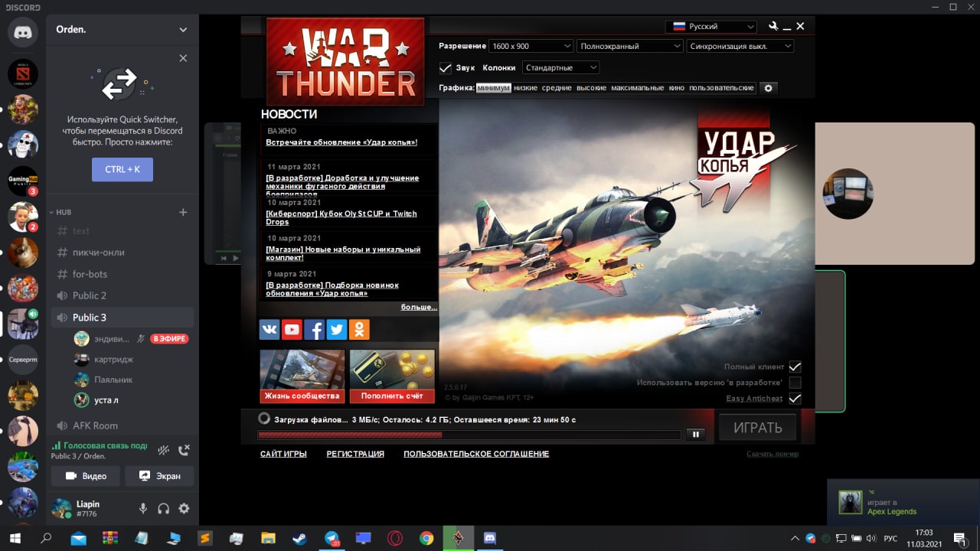This screenshot has height=551, width=980.
Task: Open САЙТ ИГРЫ link
Action: pyautogui.click(x=283, y=454)
